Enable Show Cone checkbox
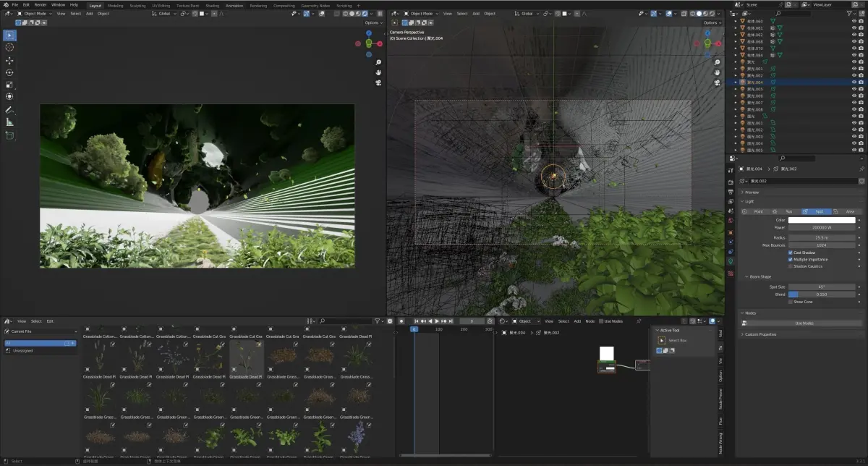The height and width of the screenshot is (466, 868). click(x=791, y=302)
